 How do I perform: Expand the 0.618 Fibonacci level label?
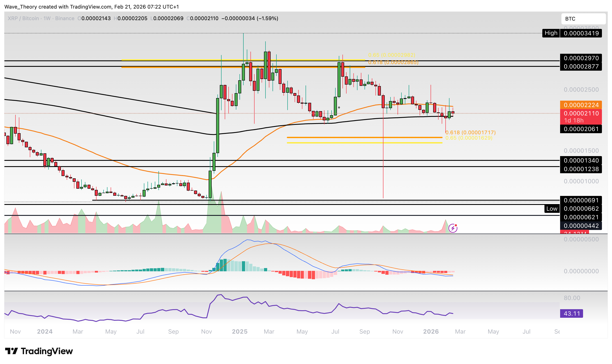pos(393,62)
